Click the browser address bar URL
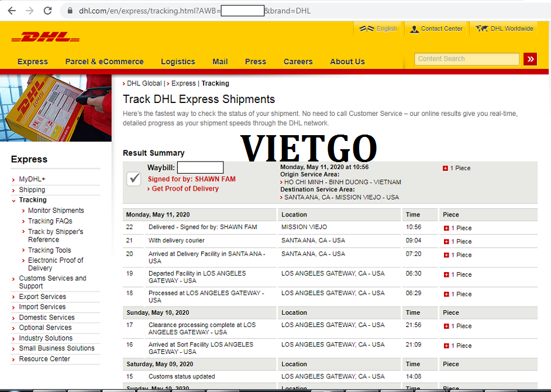This screenshot has height=392, width=551. coord(195,11)
